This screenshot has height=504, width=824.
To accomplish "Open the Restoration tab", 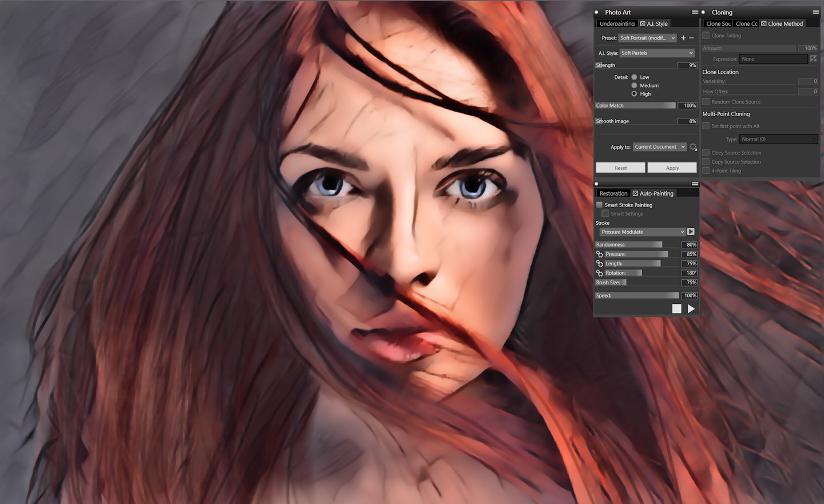I will click(x=613, y=193).
